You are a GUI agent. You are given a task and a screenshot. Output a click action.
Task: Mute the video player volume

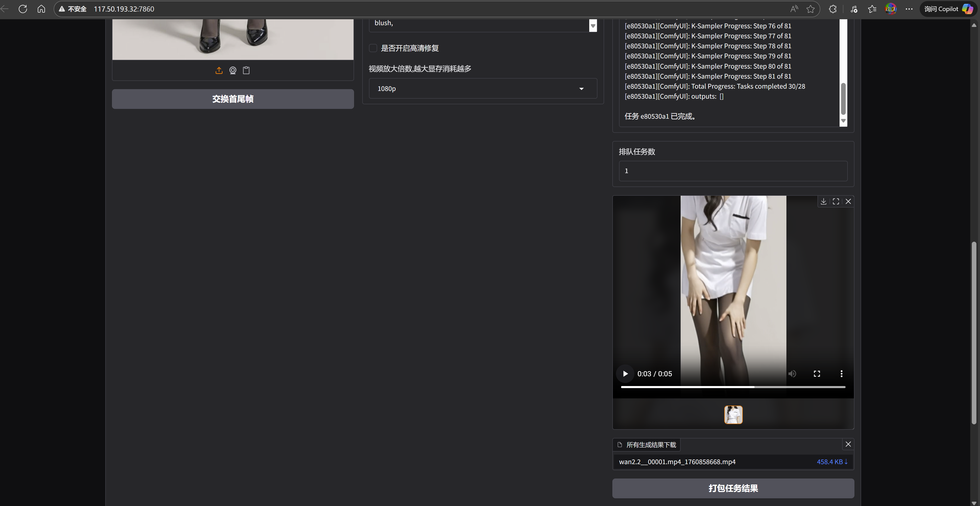coord(792,374)
